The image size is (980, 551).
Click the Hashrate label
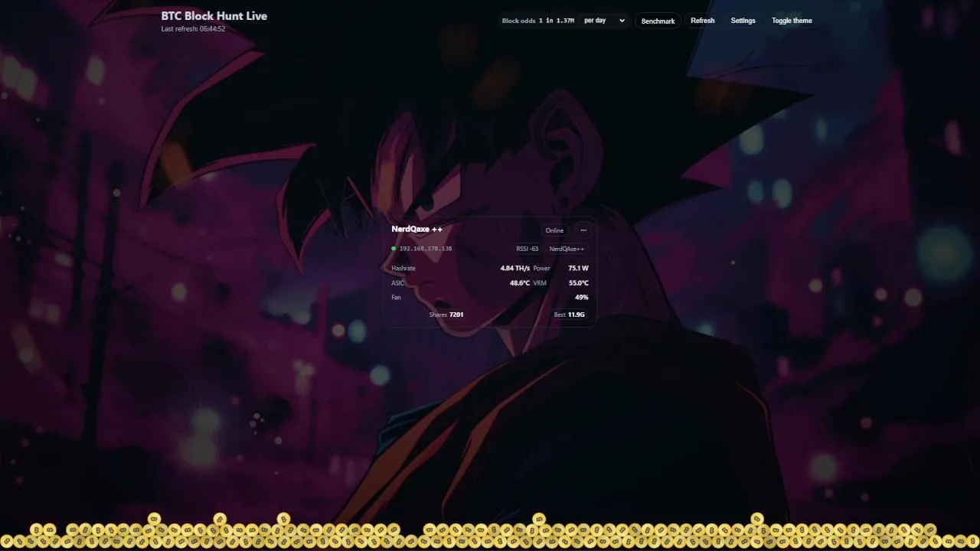click(403, 269)
